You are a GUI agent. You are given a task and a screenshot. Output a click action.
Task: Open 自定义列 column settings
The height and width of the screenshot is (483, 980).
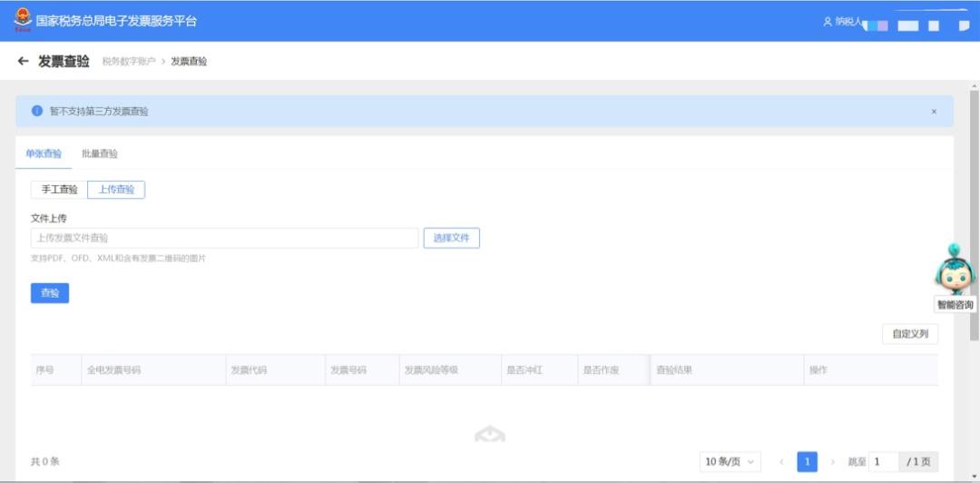[910, 334]
